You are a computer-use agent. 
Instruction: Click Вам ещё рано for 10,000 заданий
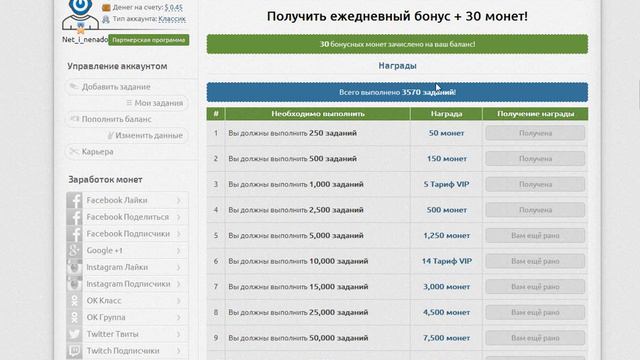(x=535, y=261)
